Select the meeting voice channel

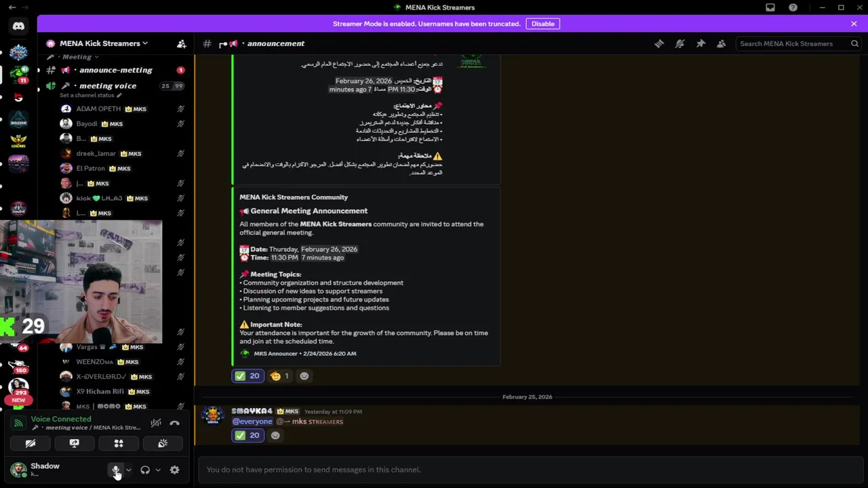point(108,86)
